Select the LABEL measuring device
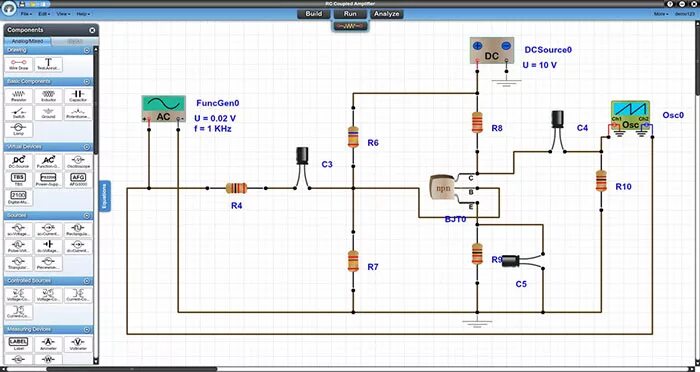Image resolution: width=700 pixels, height=372 pixels. click(19, 344)
